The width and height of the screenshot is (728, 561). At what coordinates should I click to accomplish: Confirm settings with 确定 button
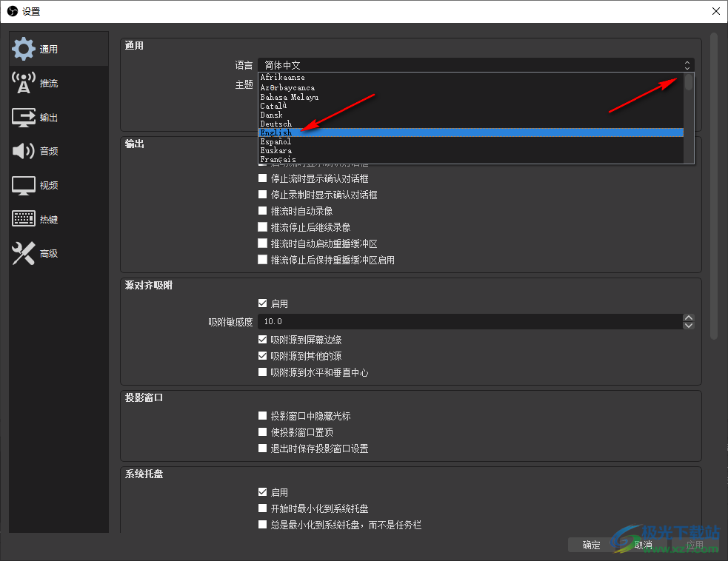point(591,545)
